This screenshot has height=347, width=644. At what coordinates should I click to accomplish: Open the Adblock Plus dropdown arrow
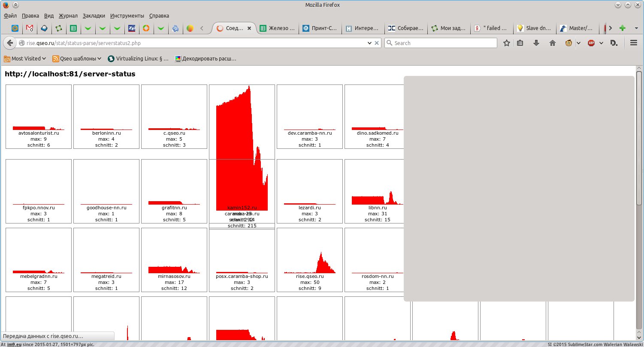[601, 43]
